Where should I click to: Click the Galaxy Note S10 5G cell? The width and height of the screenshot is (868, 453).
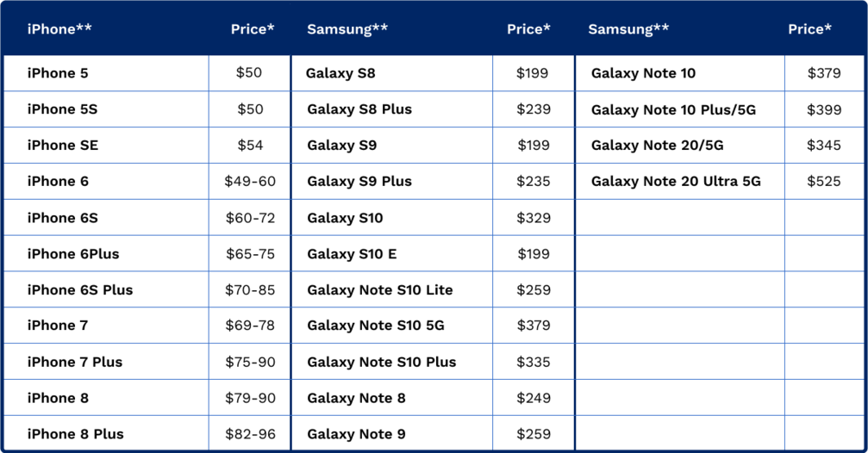(376, 326)
